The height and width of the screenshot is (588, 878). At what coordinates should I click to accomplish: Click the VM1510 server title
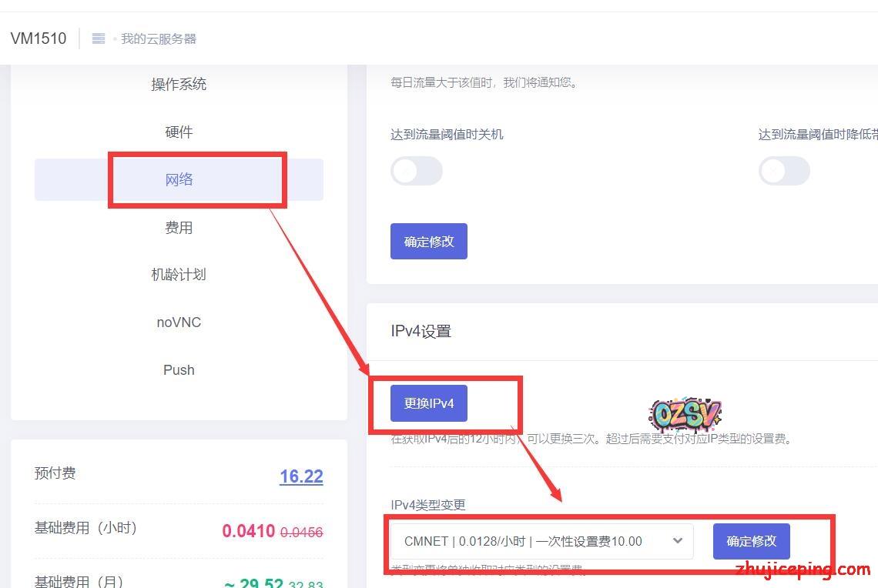pos(39,38)
